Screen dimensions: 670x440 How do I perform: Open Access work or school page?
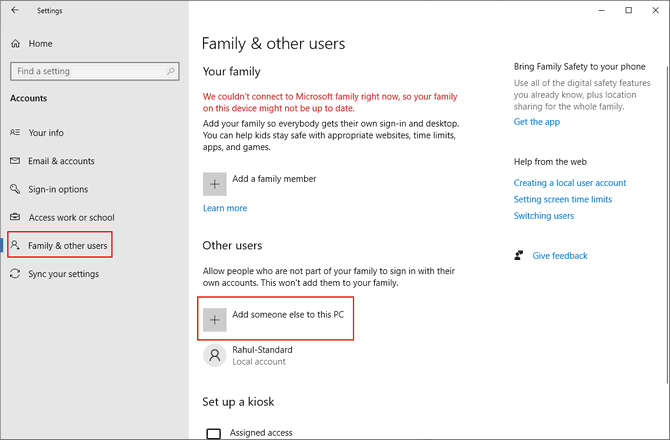(x=71, y=217)
